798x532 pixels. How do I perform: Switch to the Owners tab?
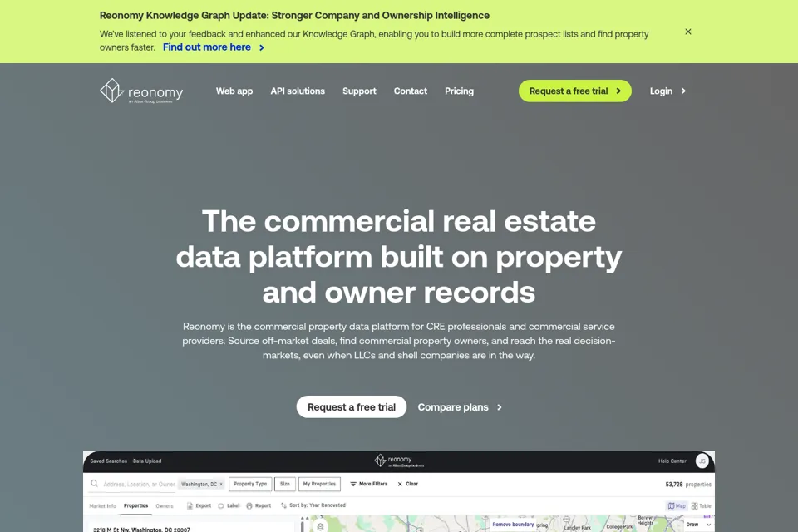(x=165, y=506)
